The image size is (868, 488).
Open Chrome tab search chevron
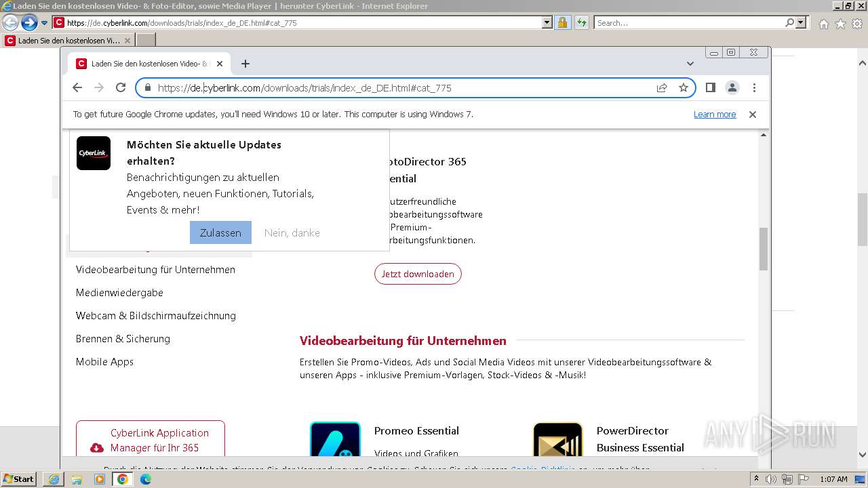pyautogui.click(x=690, y=64)
